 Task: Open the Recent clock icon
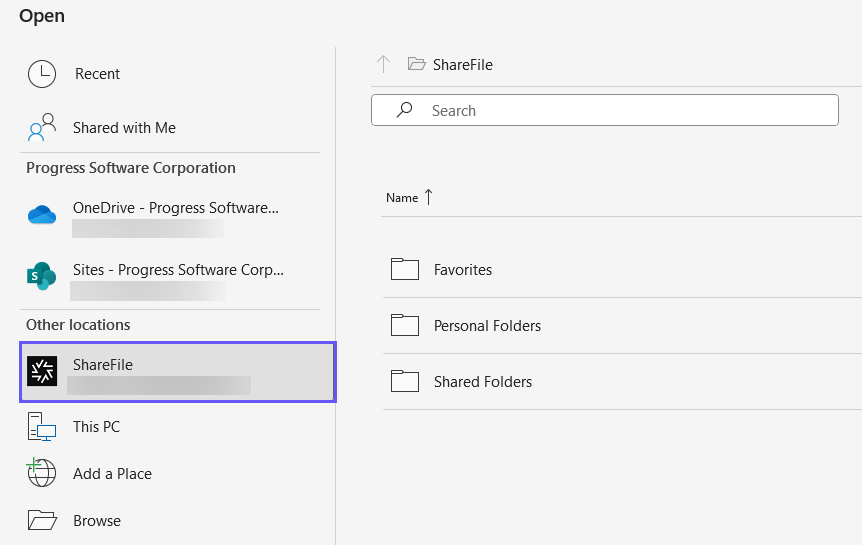42,74
